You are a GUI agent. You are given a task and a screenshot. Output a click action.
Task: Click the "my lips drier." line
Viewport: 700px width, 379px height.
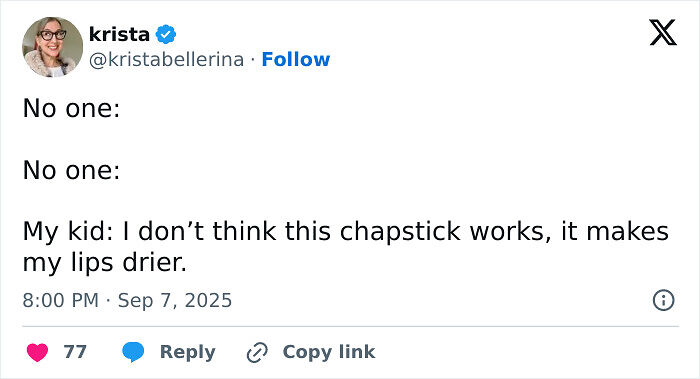tap(104, 263)
